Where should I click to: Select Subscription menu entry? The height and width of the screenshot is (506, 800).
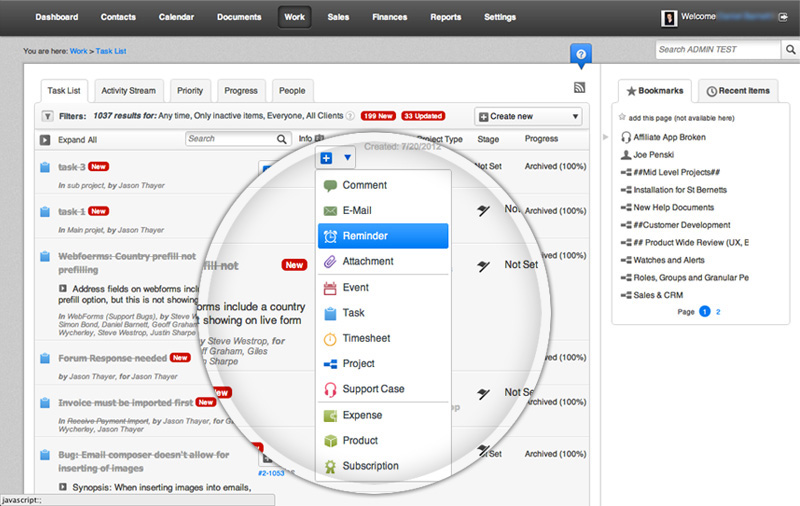point(383,466)
